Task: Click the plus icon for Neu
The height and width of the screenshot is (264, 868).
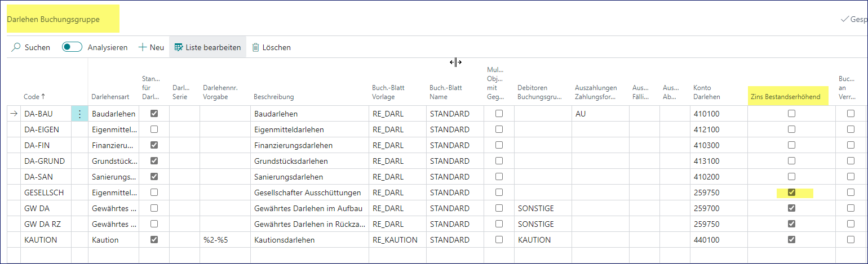Action: tap(143, 48)
